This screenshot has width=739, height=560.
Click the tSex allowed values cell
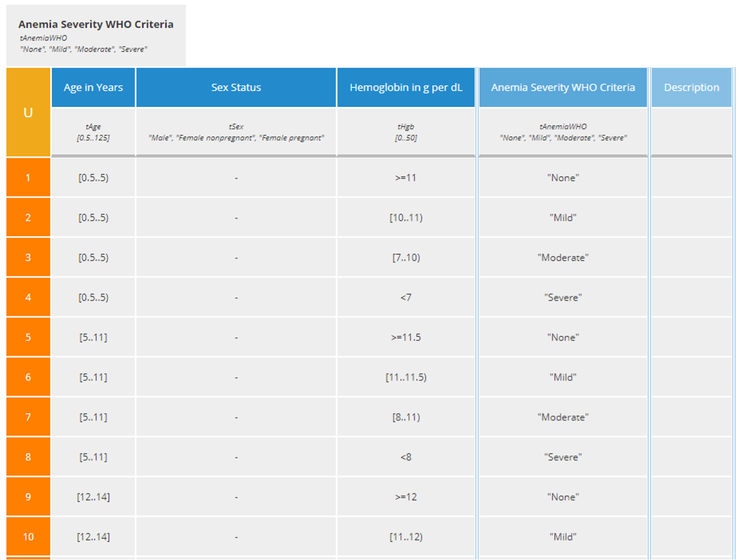click(236, 132)
